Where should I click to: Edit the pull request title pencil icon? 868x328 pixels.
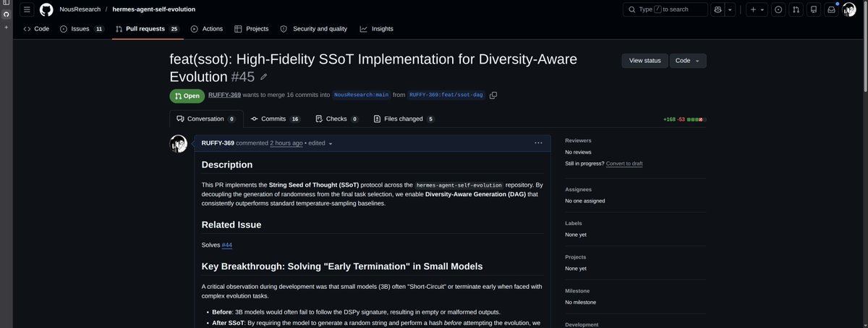pos(264,77)
